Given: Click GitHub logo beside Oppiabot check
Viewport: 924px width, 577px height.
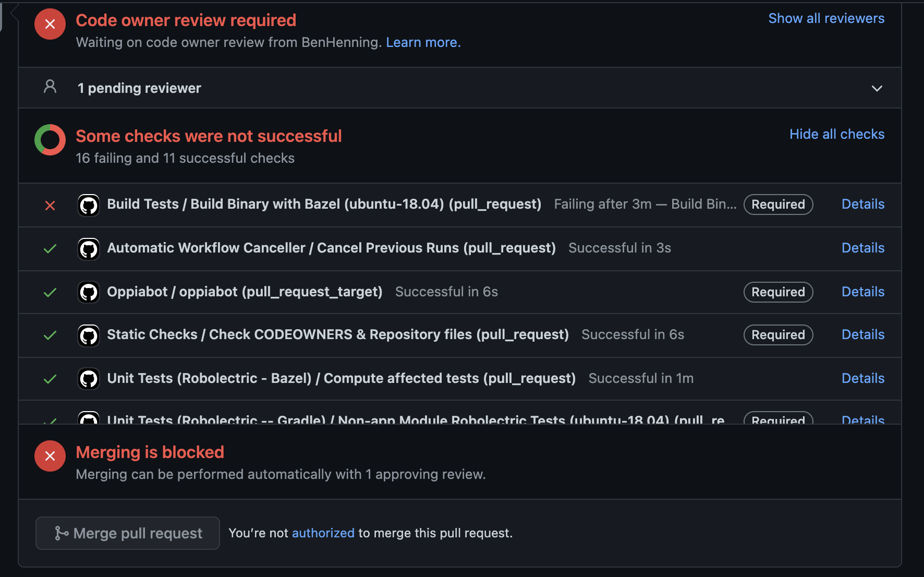Looking at the screenshot, I should (x=89, y=292).
